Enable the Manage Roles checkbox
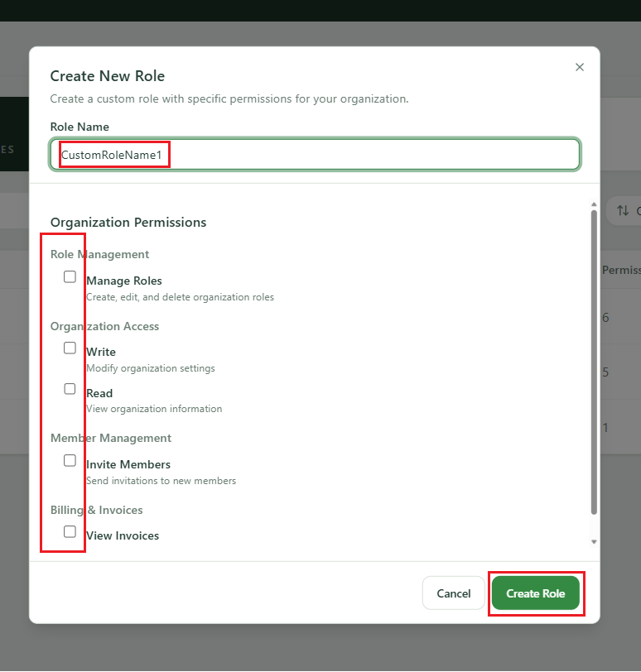This screenshot has width=641, height=672. click(70, 277)
